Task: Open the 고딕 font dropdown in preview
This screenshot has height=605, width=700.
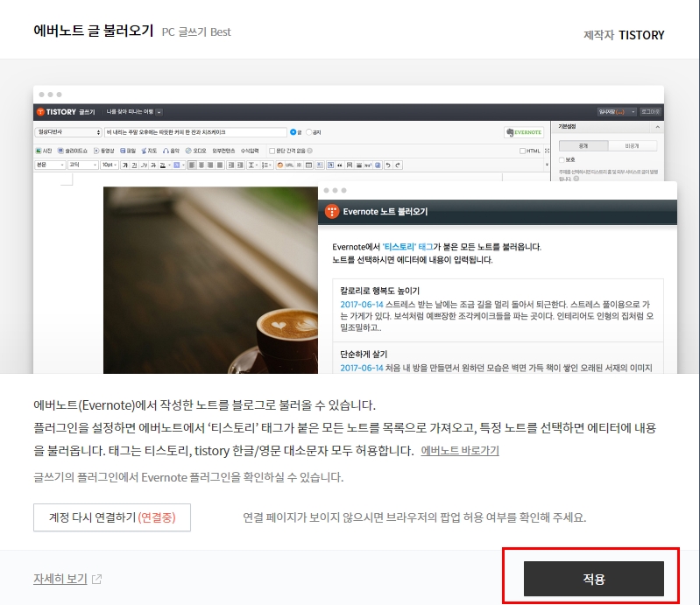Action: [x=82, y=165]
